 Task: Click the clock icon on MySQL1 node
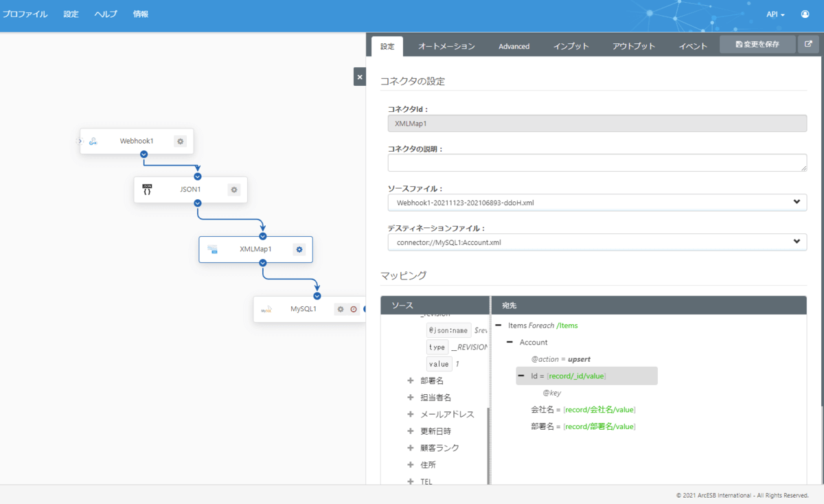[x=354, y=309]
